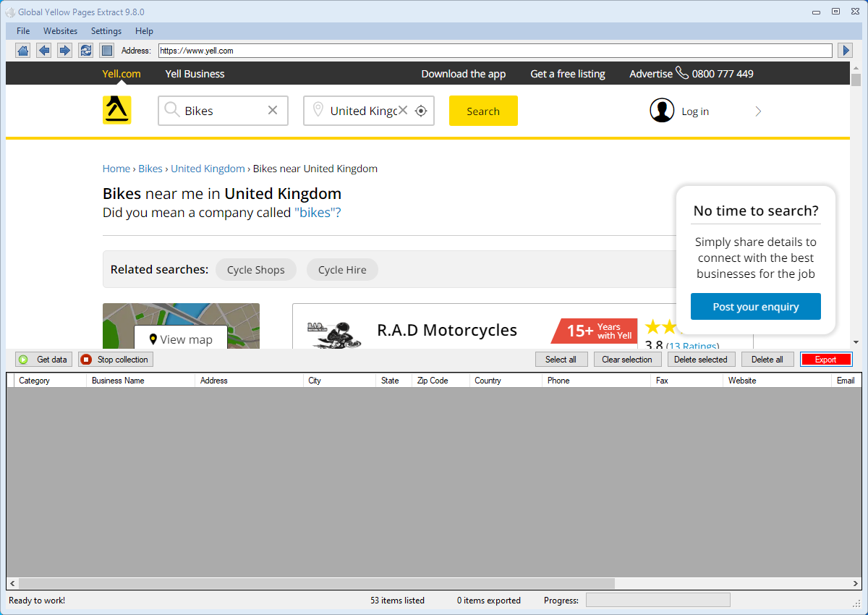This screenshot has height=615, width=868.
Task: Open the File menu
Action: (23, 31)
